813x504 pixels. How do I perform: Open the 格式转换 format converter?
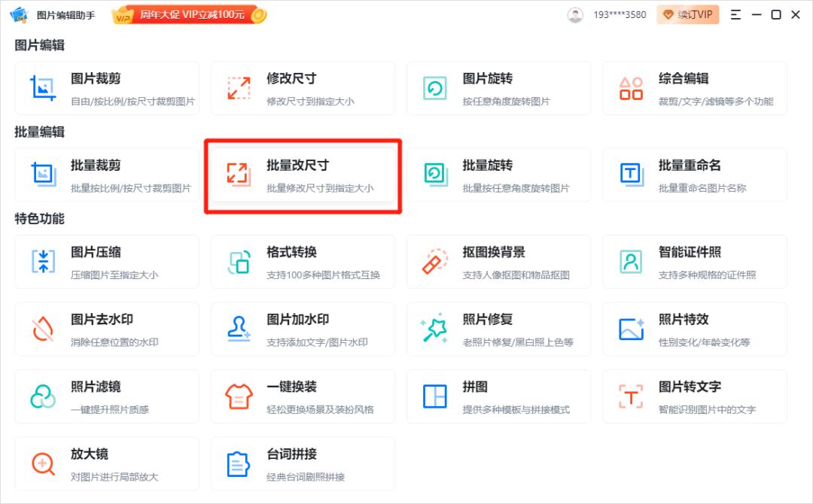click(x=303, y=261)
